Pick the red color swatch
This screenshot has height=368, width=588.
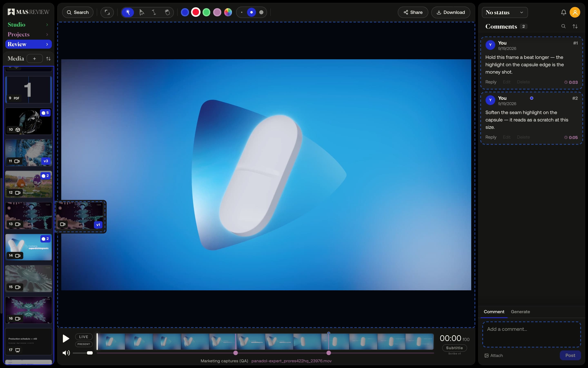pos(196,12)
